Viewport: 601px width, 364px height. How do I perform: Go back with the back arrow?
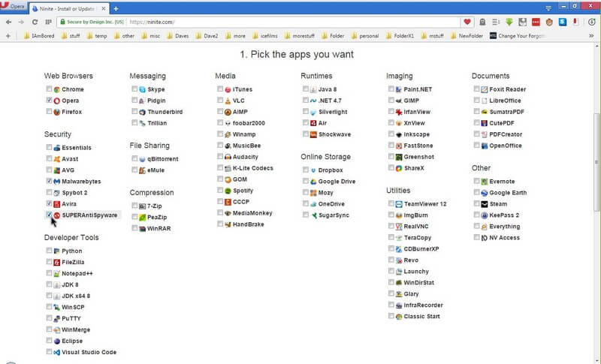[x=9, y=23]
